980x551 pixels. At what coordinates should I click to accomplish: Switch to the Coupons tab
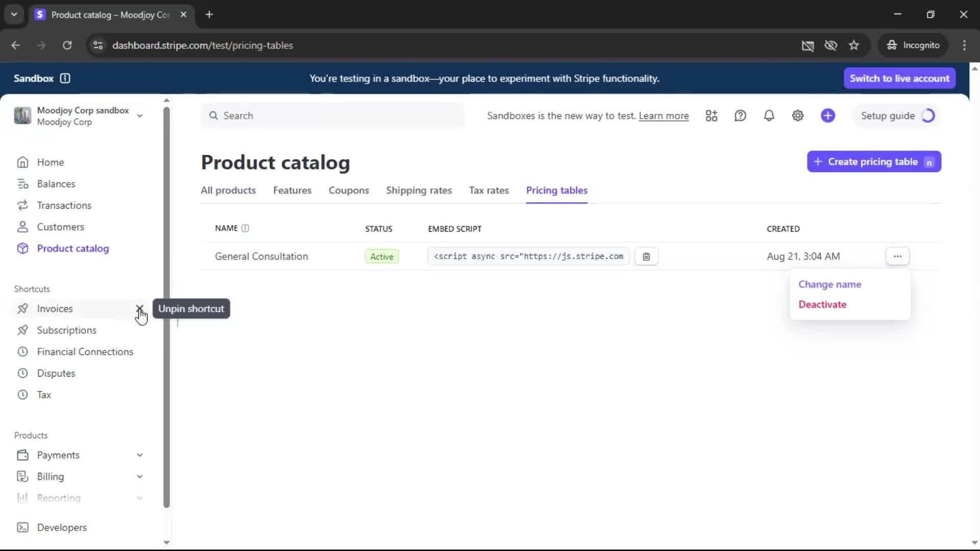click(x=349, y=190)
